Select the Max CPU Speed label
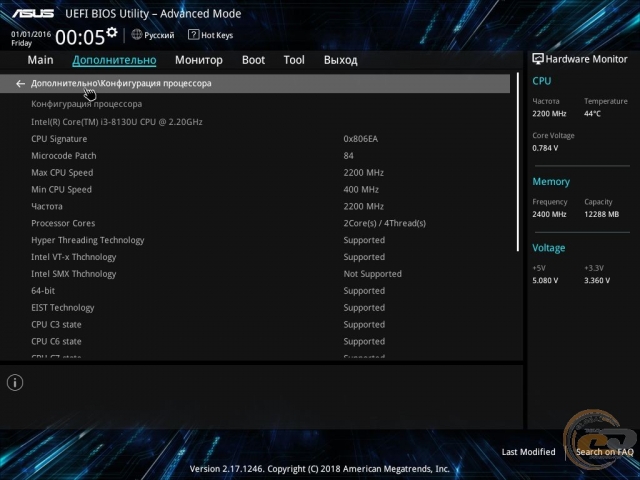Image resolution: width=640 pixels, height=480 pixels. (62, 173)
